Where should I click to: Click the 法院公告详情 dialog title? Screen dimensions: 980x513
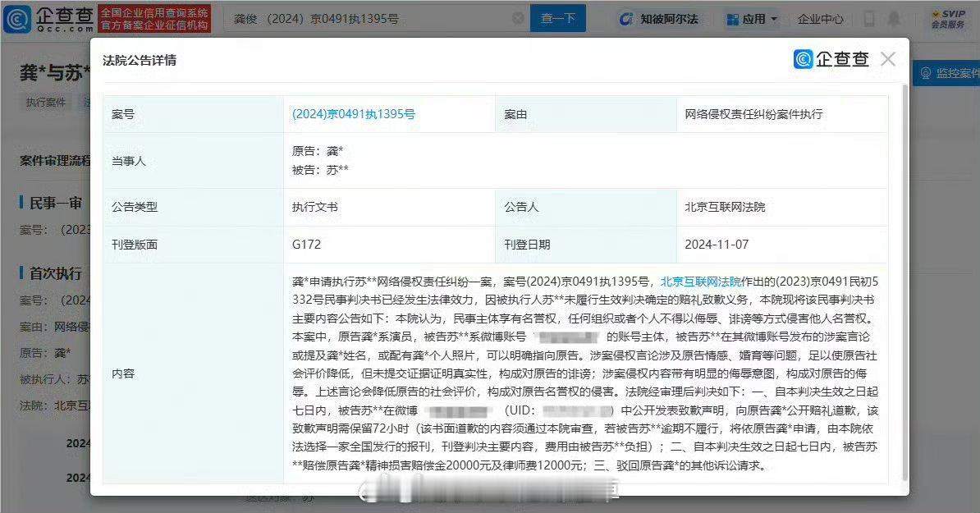point(140,60)
